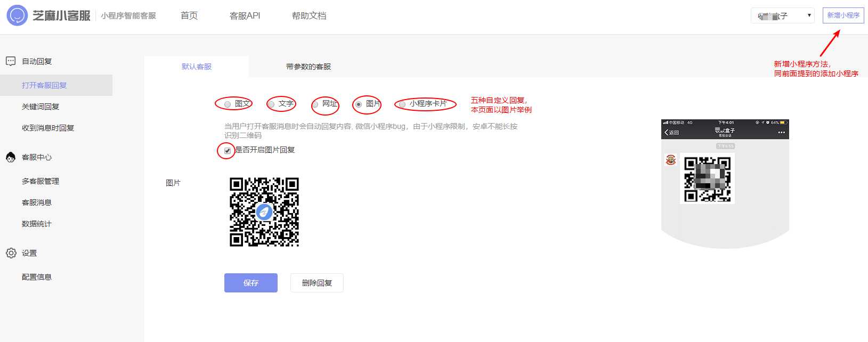Tap the three-dots menu in phone preview

click(781, 132)
